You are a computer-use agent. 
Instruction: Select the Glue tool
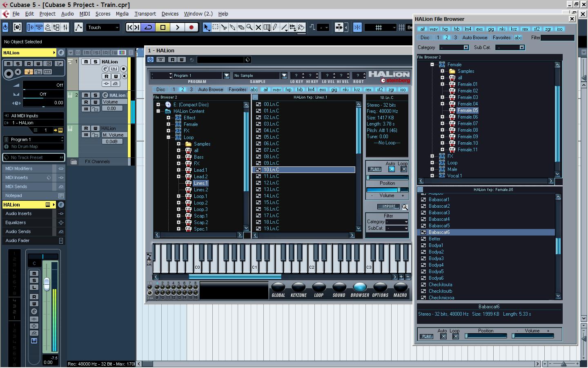point(232,27)
